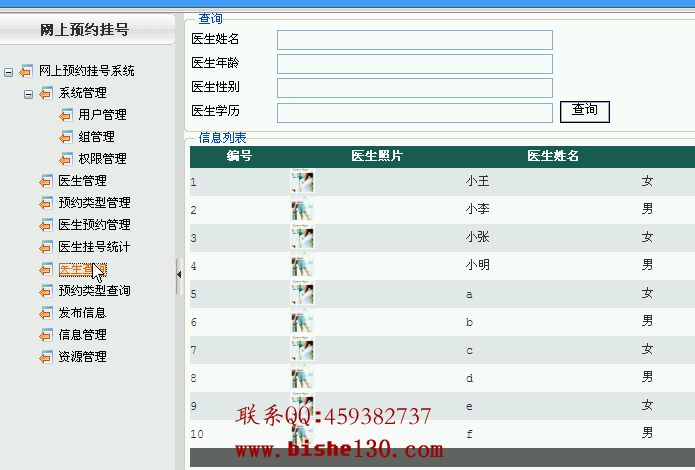The height and width of the screenshot is (470, 695).
Task: Click the 编号 column header
Action: (239, 156)
